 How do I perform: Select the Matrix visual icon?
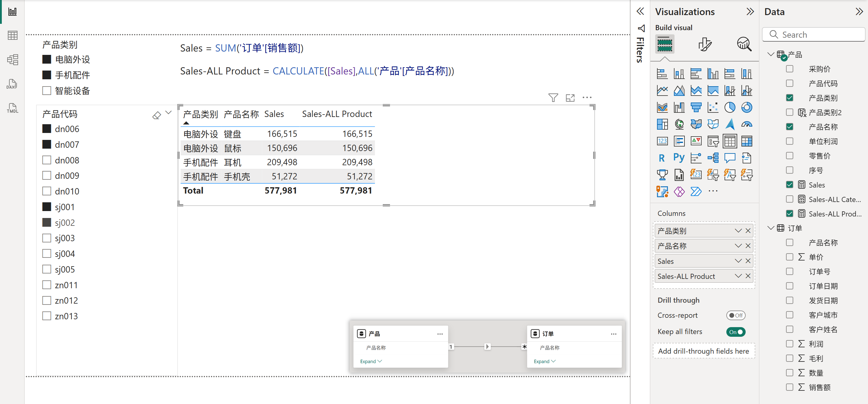pyautogui.click(x=747, y=141)
